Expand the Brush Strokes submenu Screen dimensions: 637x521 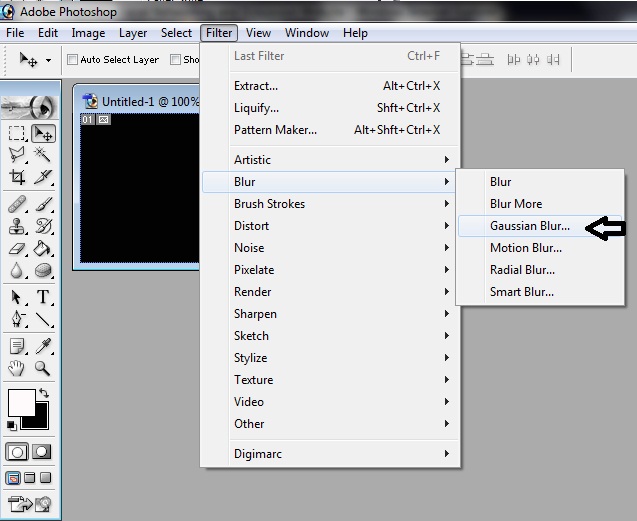[x=331, y=204]
